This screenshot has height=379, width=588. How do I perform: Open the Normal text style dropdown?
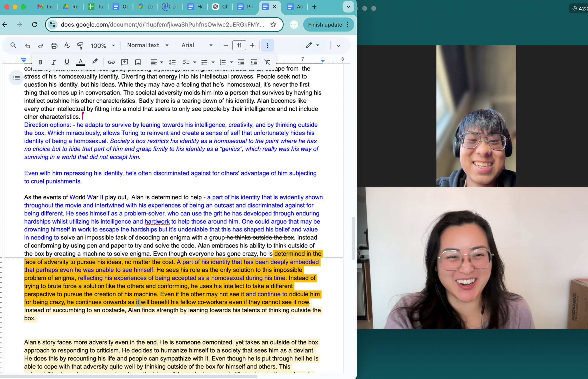[x=148, y=45]
